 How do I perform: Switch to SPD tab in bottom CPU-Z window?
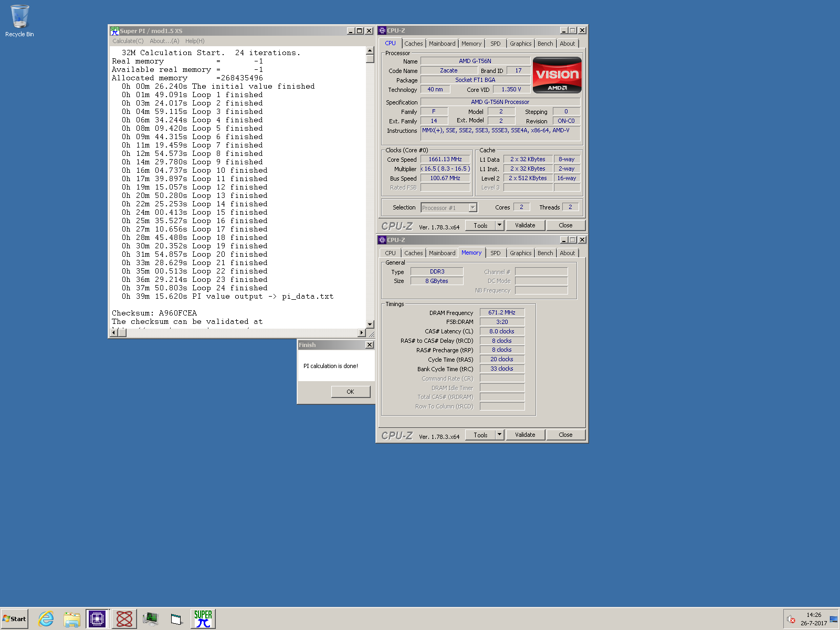[x=496, y=253]
